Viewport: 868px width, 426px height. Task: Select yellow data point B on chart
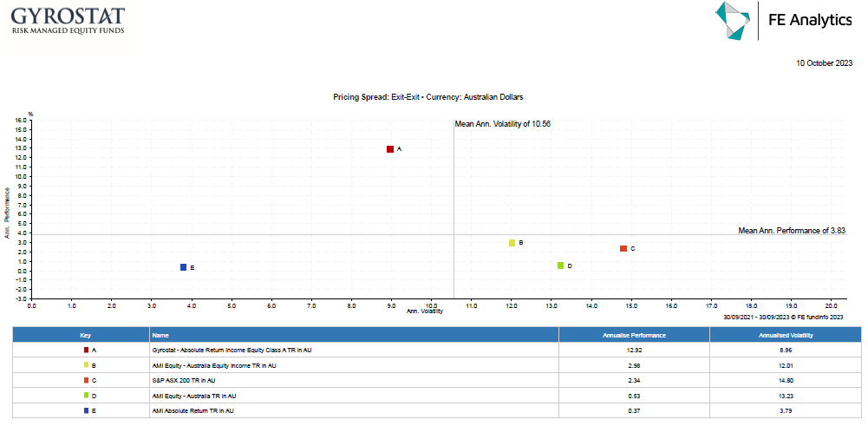tap(512, 243)
